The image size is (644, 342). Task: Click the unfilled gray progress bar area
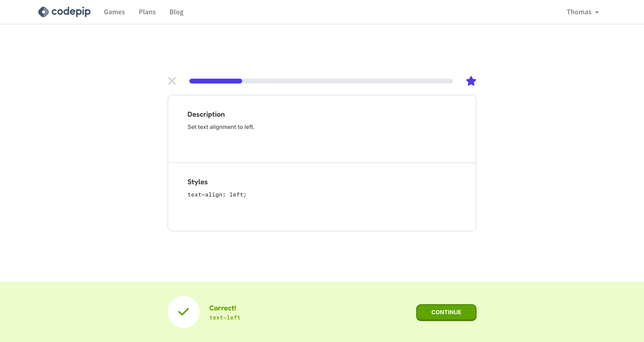tap(347, 81)
